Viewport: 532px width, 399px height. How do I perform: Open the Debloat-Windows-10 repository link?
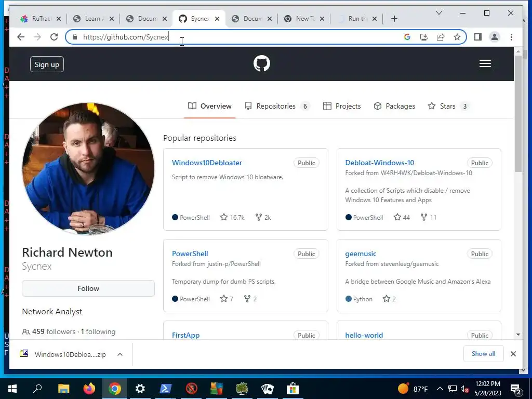pyautogui.click(x=379, y=163)
